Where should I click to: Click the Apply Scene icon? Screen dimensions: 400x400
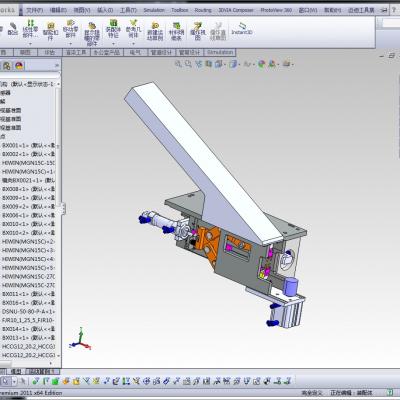[272, 63]
